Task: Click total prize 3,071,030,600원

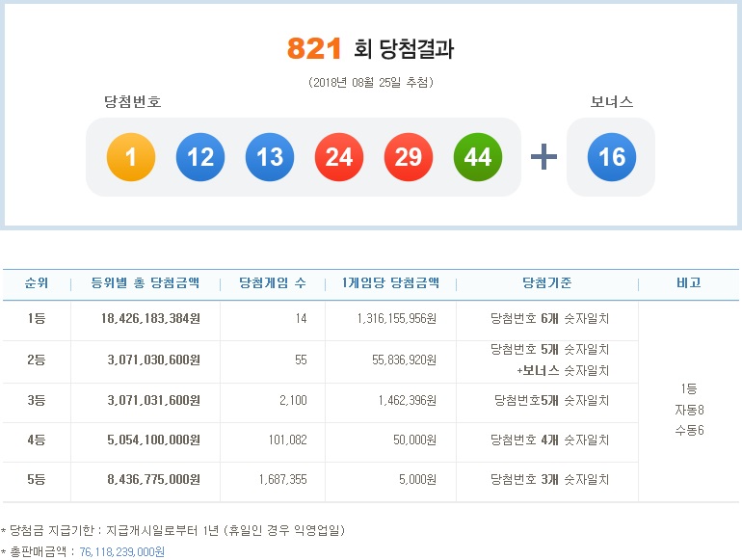Action: [154, 360]
